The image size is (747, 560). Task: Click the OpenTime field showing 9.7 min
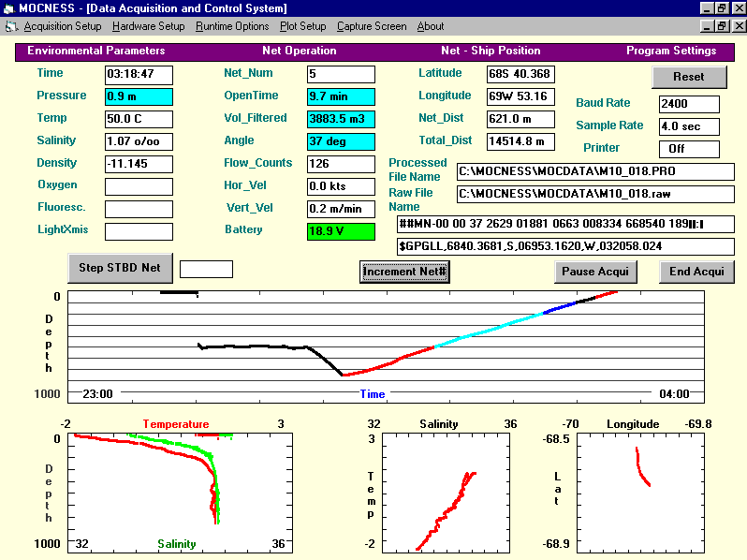coord(341,96)
